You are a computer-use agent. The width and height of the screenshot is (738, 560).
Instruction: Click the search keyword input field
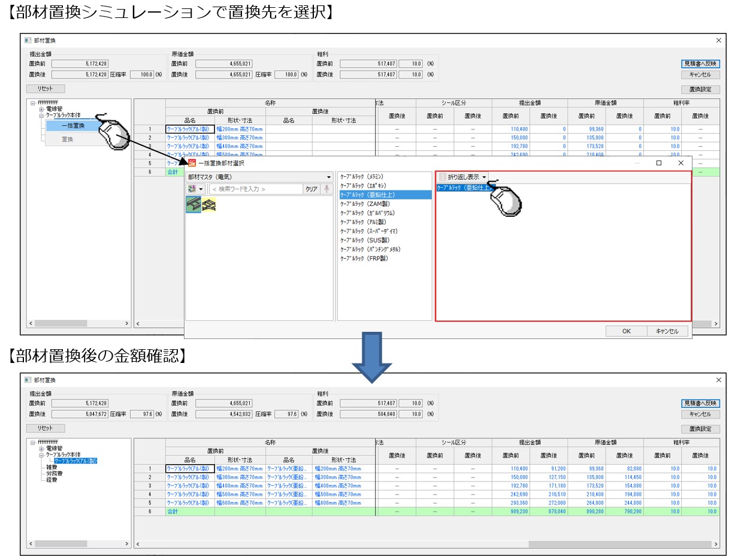[x=256, y=189]
